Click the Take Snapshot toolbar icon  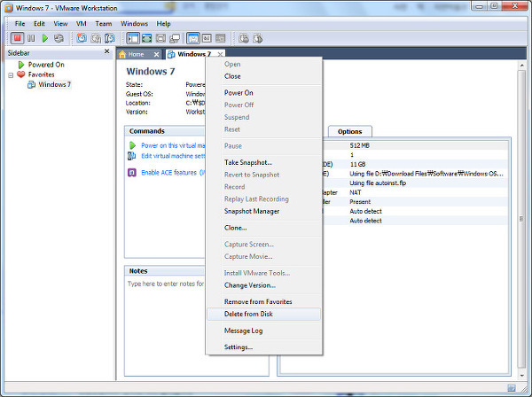point(82,38)
